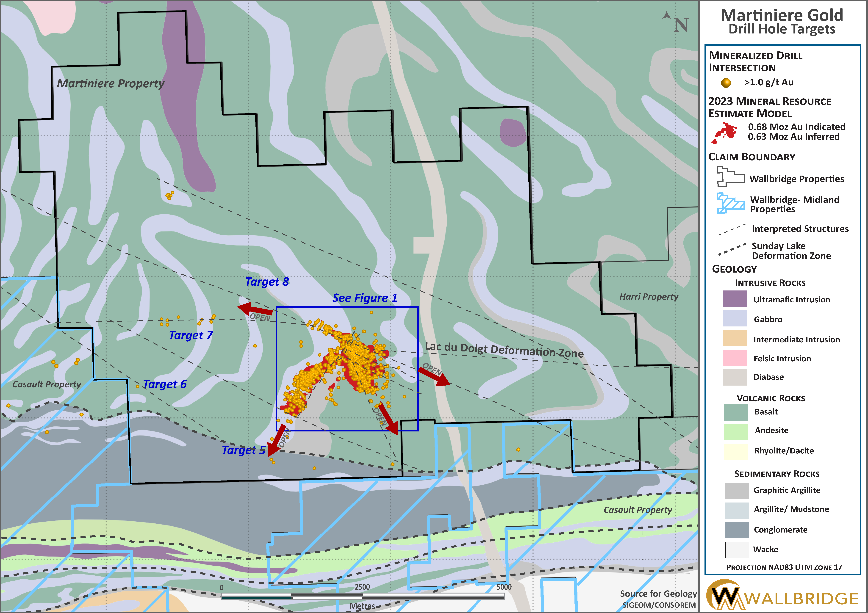Click the Sunday Lake Deformation Zone line symbol
The width and height of the screenshot is (868, 613).
click(732, 249)
